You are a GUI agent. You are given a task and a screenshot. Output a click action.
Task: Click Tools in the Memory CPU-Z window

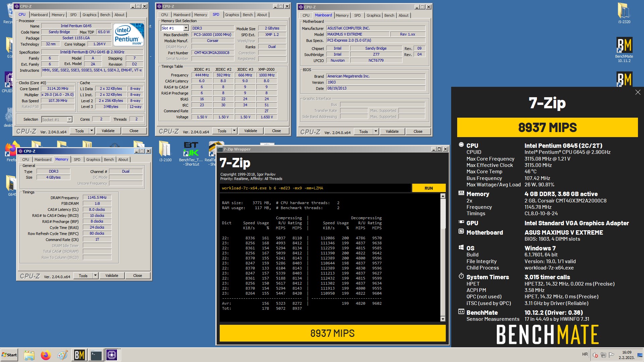tap(83, 276)
